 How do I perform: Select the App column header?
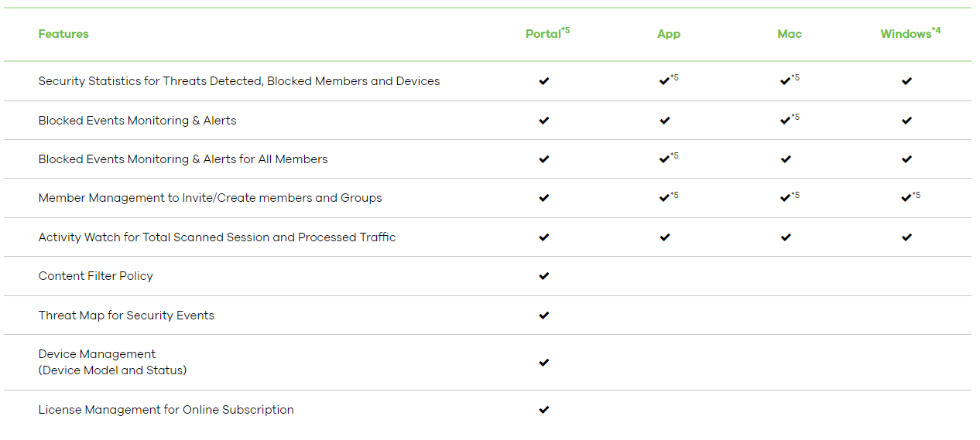[668, 34]
